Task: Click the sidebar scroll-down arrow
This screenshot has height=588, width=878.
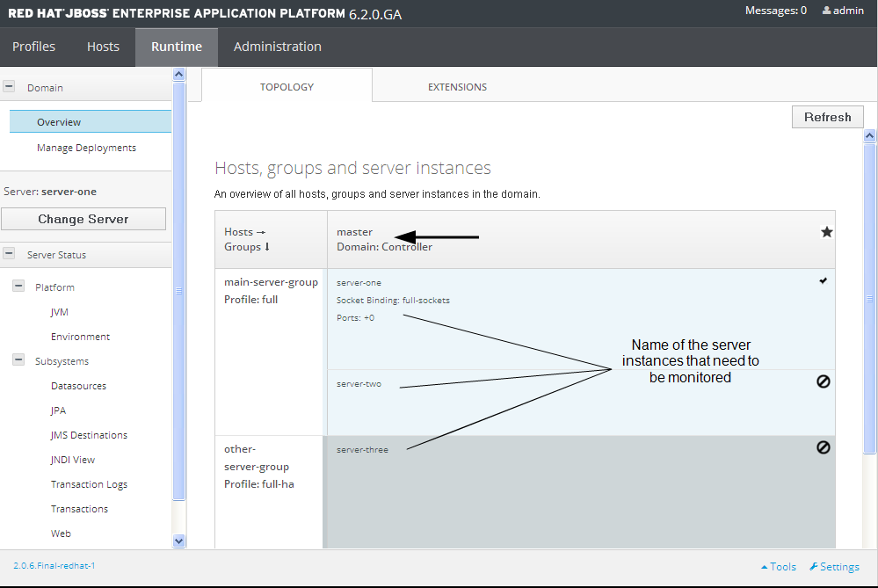Action: (x=179, y=541)
